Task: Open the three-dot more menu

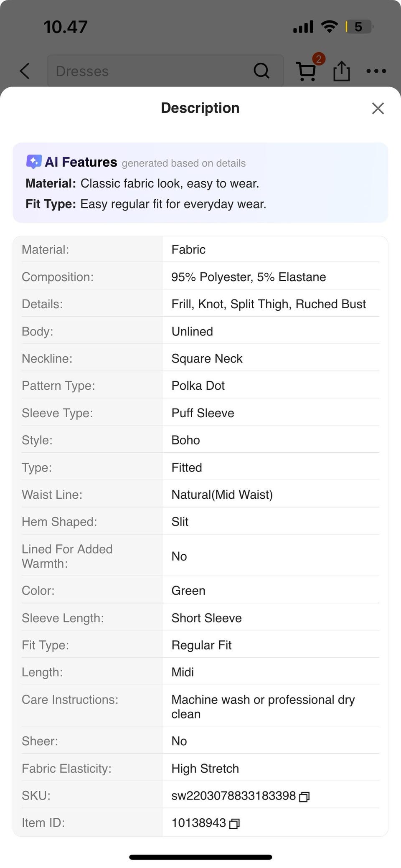Action: pos(376,71)
